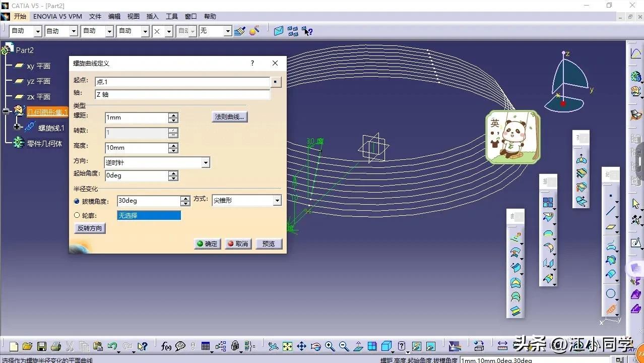Open the 方式 dropdown showing 尖锥形
Viewport: 644px width, 363px height.
pos(277,201)
